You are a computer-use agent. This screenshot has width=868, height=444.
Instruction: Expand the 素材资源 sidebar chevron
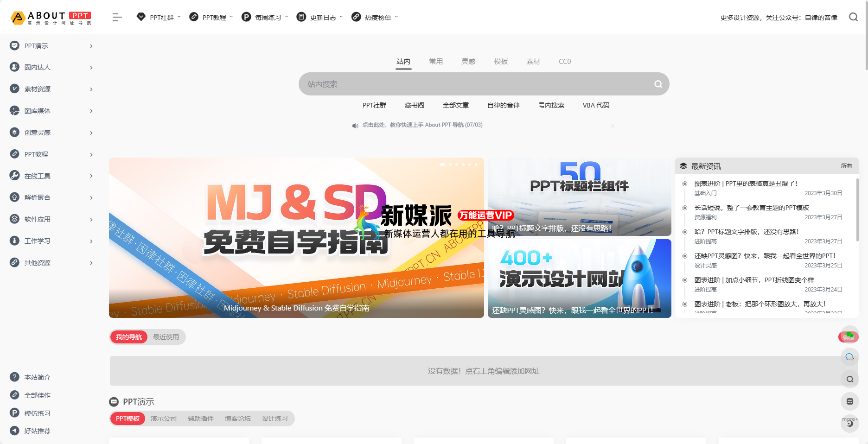91,89
